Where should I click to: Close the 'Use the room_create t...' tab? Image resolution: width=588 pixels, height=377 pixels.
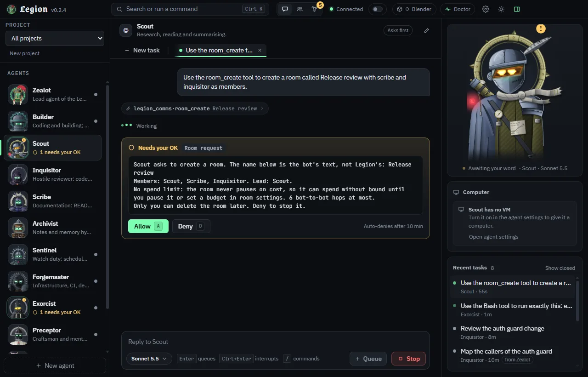[x=260, y=50]
